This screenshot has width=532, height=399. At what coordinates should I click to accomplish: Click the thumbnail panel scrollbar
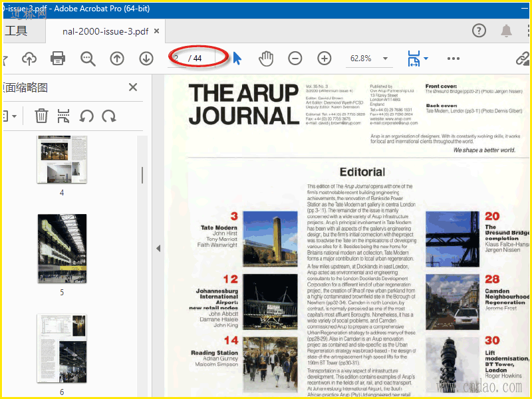click(142, 175)
